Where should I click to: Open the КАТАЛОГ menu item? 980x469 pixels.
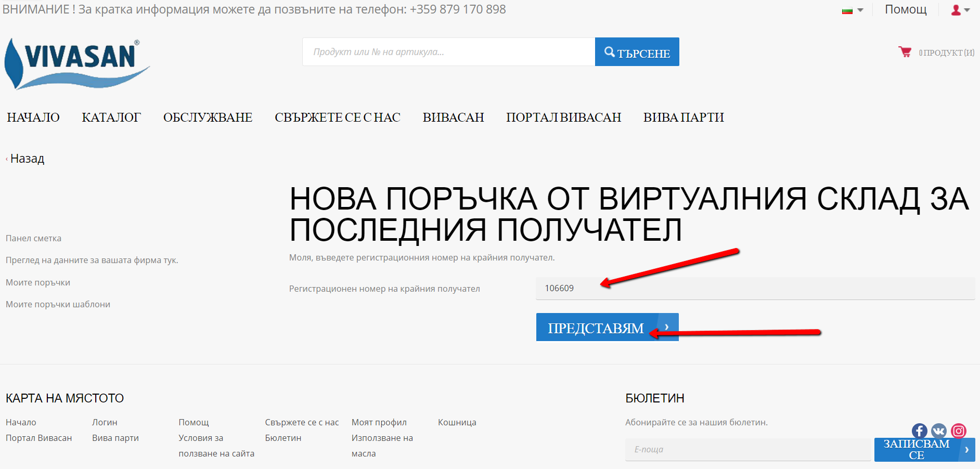(x=111, y=118)
